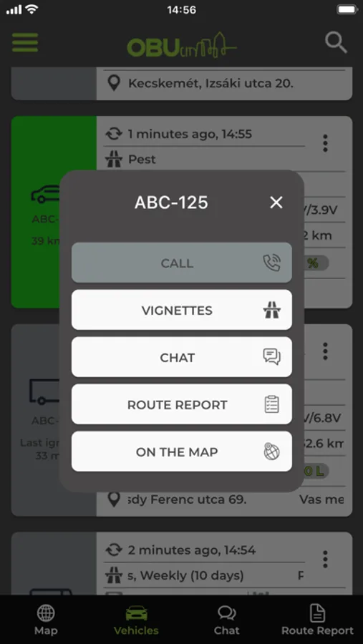Open options menu of the green vehicle card
This screenshot has height=644, width=363.
325,143
